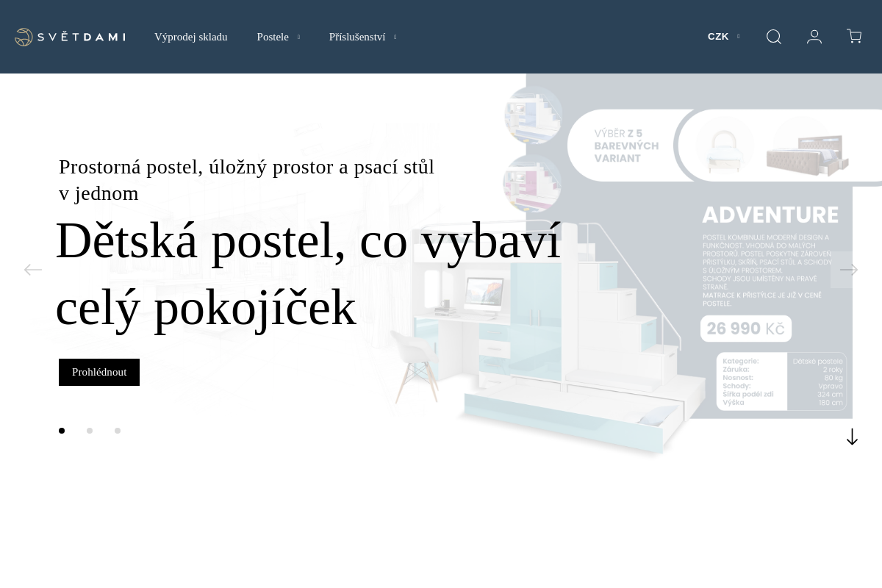
Task: Click the down arrow to scroll below
Action: click(852, 437)
